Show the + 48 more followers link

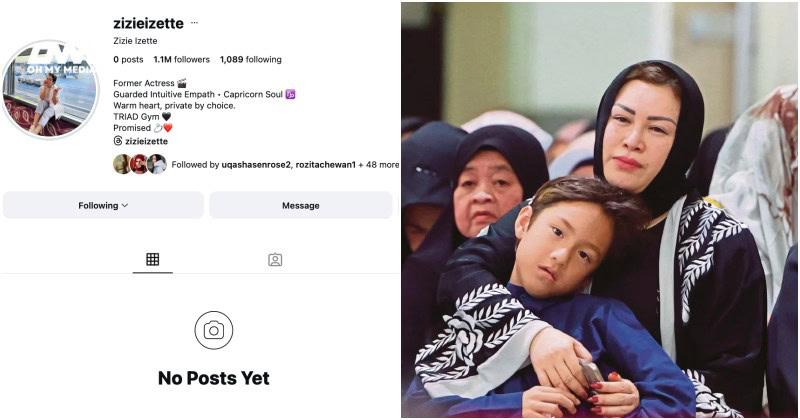pos(379,164)
